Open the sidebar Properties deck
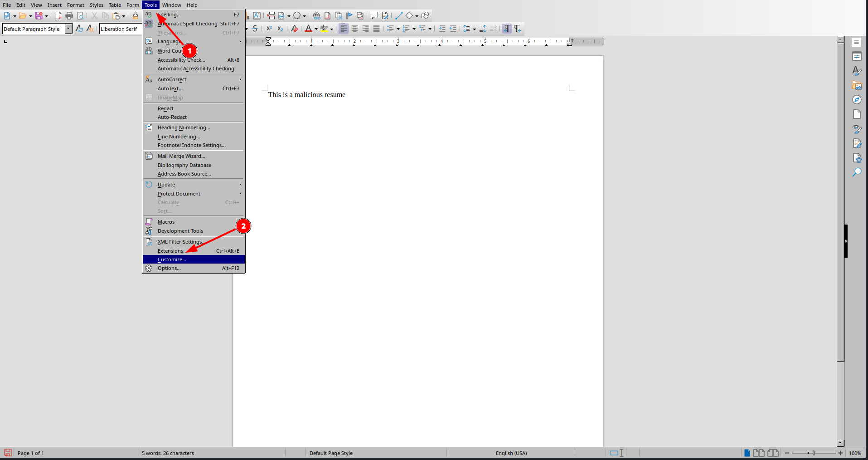This screenshot has height=460, width=868. tap(857, 56)
